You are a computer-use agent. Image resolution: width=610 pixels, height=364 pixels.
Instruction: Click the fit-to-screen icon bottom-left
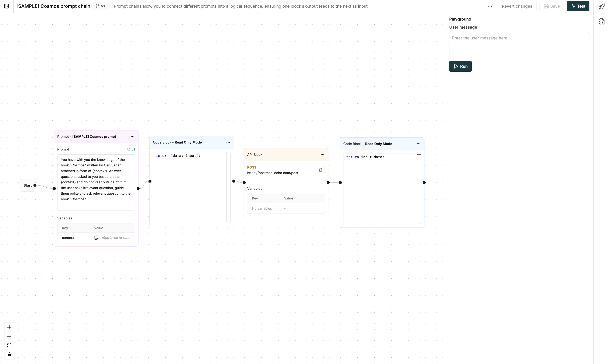9,345
